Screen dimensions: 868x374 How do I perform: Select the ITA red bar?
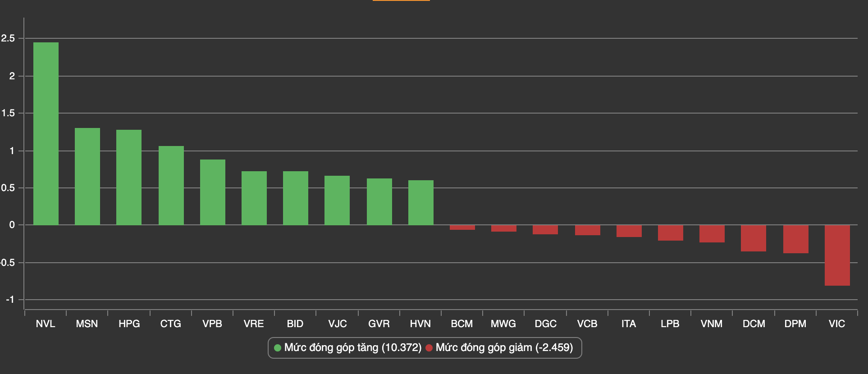(629, 231)
